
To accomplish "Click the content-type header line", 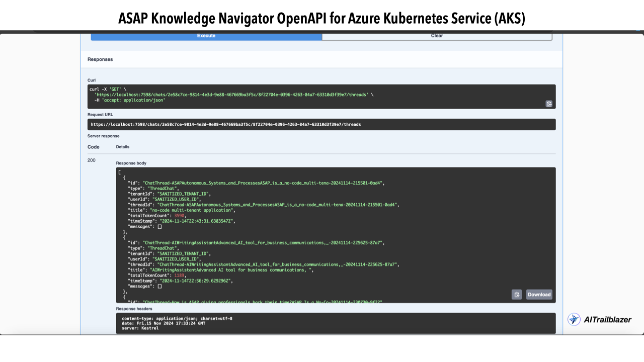I will click(x=177, y=319).
